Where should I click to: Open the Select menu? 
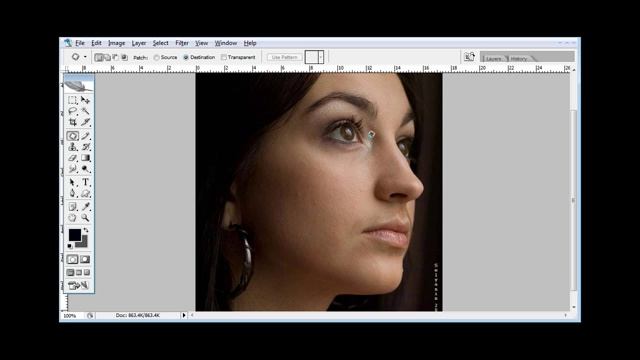[x=160, y=43]
